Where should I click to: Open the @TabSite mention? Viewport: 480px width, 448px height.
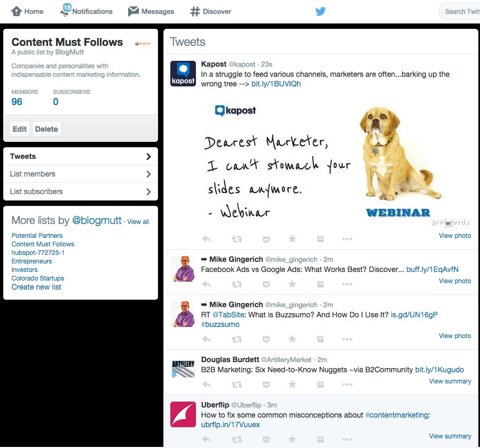(x=229, y=314)
